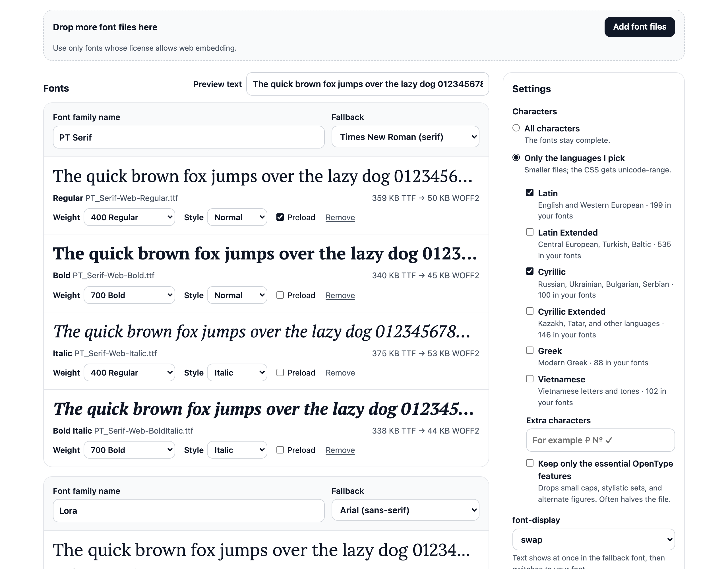
Task: Open the Style dropdown for PT_Serif-Web-Regular.ttf
Action: (x=237, y=217)
